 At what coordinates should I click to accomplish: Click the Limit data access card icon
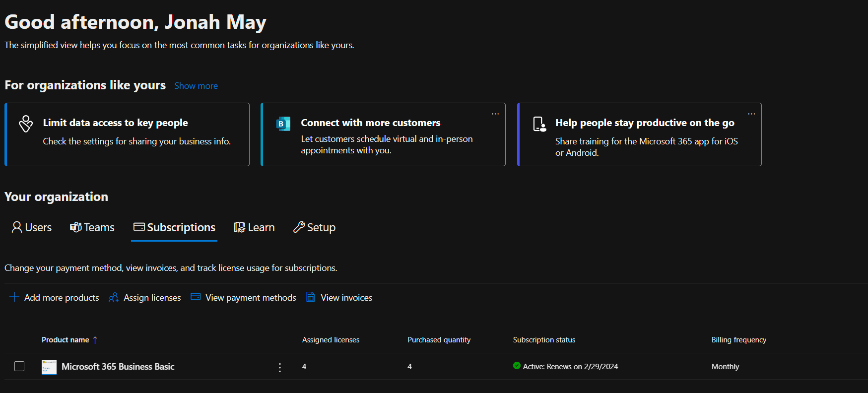[x=26, y=124]
